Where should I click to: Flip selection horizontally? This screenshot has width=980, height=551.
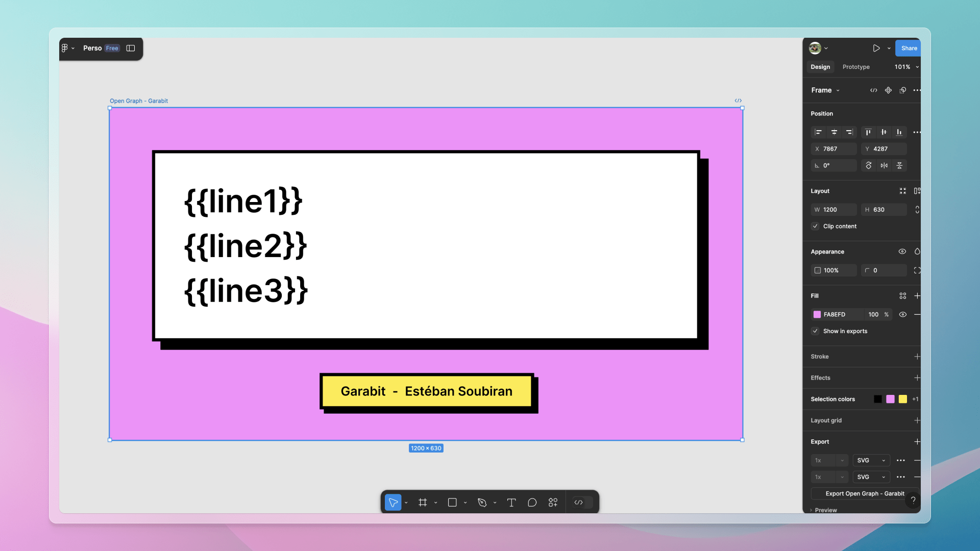pos(884,165)
